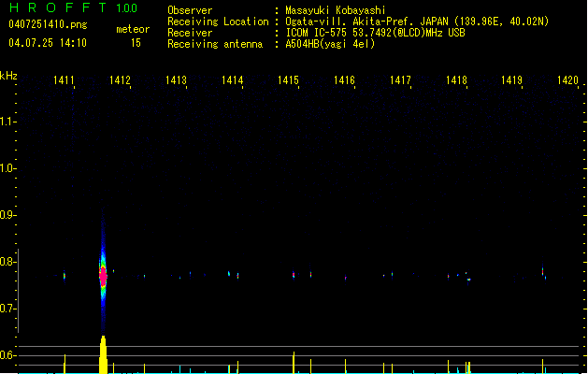
Task: Click the large magenta meteor echo near 1412
Action: tap(103, 277)
